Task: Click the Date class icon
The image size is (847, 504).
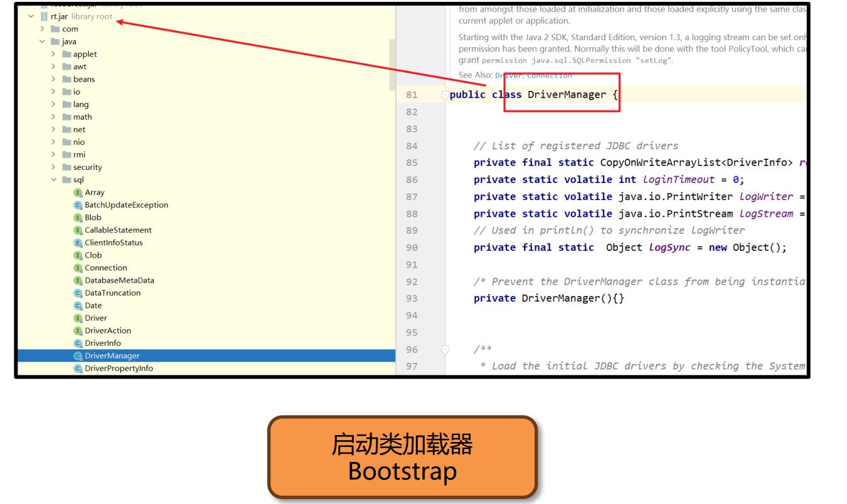Action: (x=78, y=305)
